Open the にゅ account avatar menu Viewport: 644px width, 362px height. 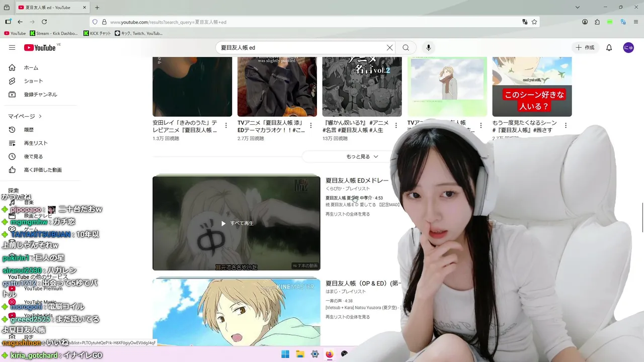coord(628,47)
